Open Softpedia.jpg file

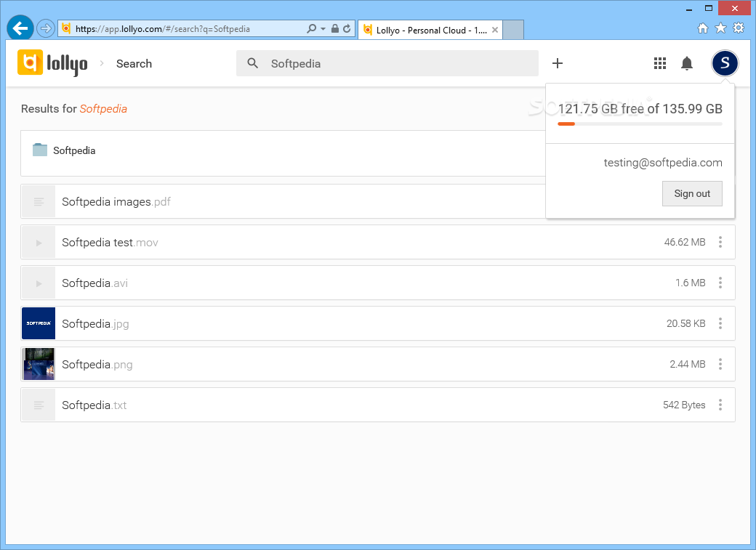[378, 323]
